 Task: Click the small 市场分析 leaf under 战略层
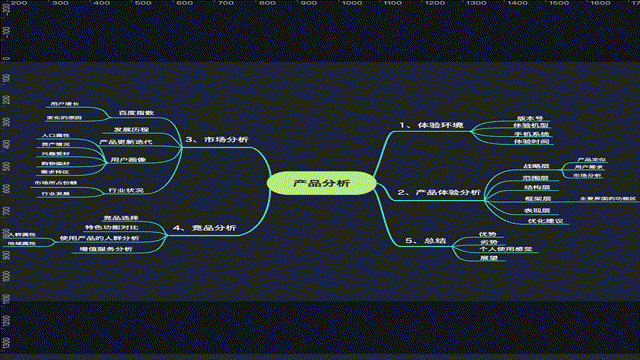pos(587,176)
